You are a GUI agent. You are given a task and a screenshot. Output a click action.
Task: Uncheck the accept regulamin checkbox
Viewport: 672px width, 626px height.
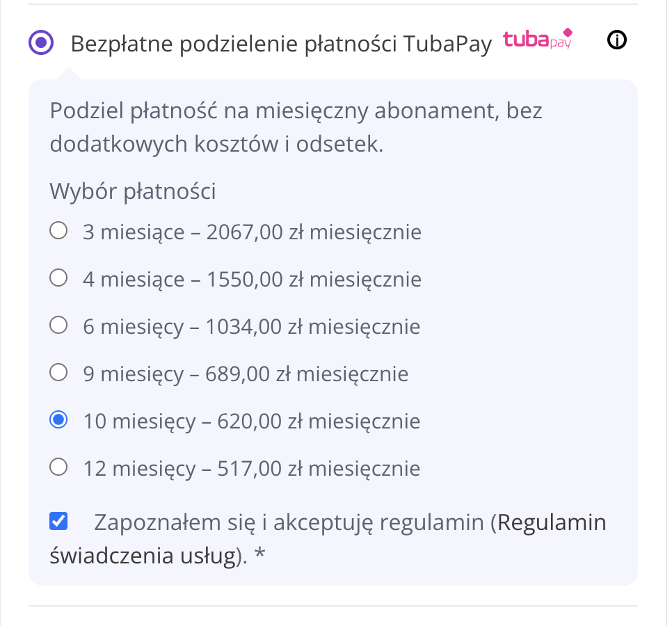tap(58, 521)
